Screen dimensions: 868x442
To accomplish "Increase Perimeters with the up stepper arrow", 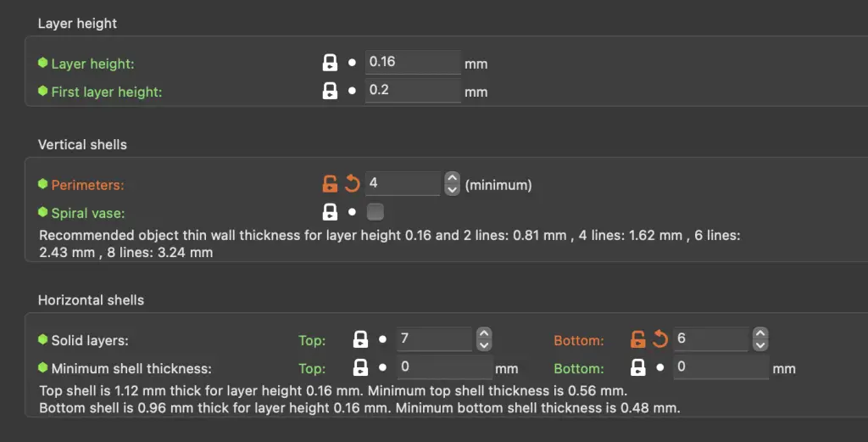I will [x=453, y=178].
